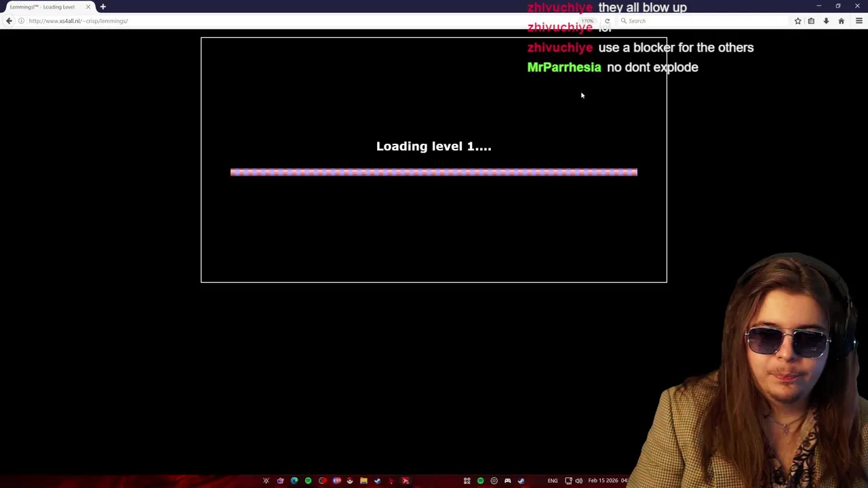Show site information icon in address bar
Image resolution: width=868 pixels, height=488 pixels.
pos(21,21)
